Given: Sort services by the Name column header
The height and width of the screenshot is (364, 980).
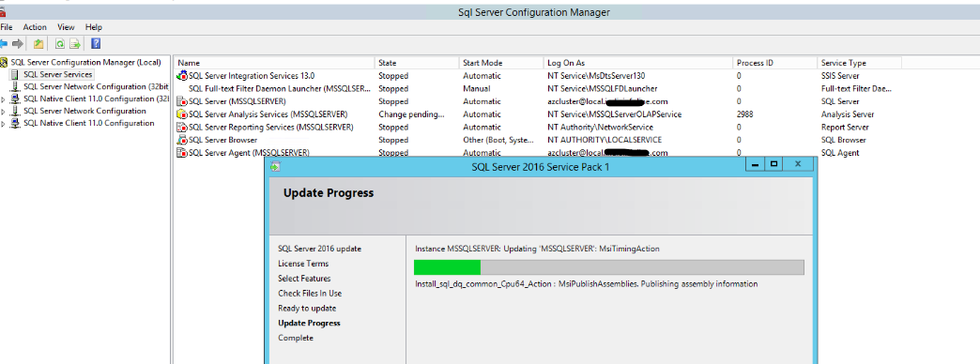Looking at the screenshot, I should 274,63.
